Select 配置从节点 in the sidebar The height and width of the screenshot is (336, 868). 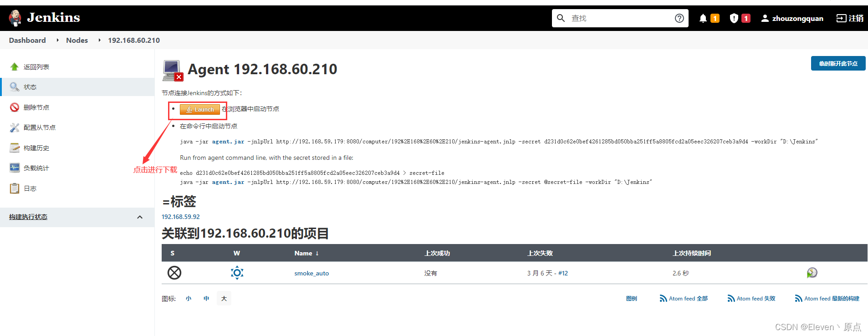[40, 127]
